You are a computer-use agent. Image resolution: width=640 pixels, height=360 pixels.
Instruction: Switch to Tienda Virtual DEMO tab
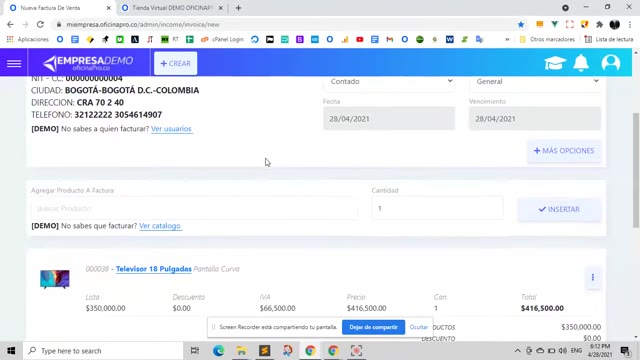172,8
